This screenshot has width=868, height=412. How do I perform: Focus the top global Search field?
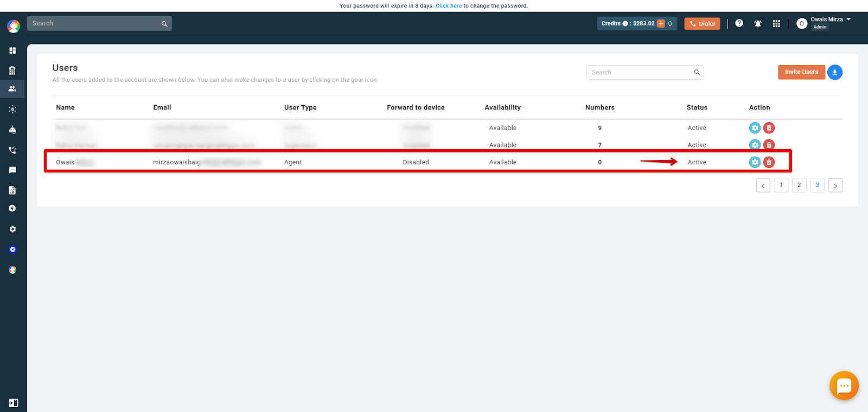pyautogui.click(x=99, y=23)
